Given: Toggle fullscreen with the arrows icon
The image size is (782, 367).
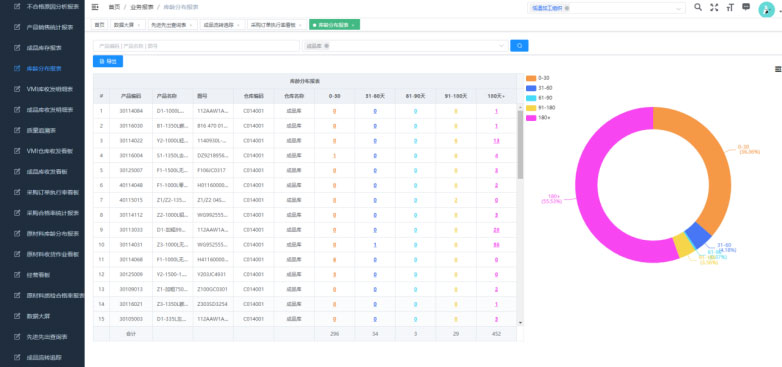Looking at the screenshot, I should click(x=714, y=7).
